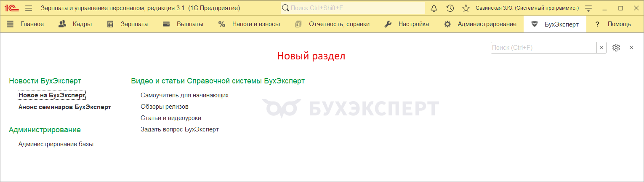Image resolution: width=644 pixels, height=182 pixels.
Task: Close the section menu panel
Action: tap(631, 48)
